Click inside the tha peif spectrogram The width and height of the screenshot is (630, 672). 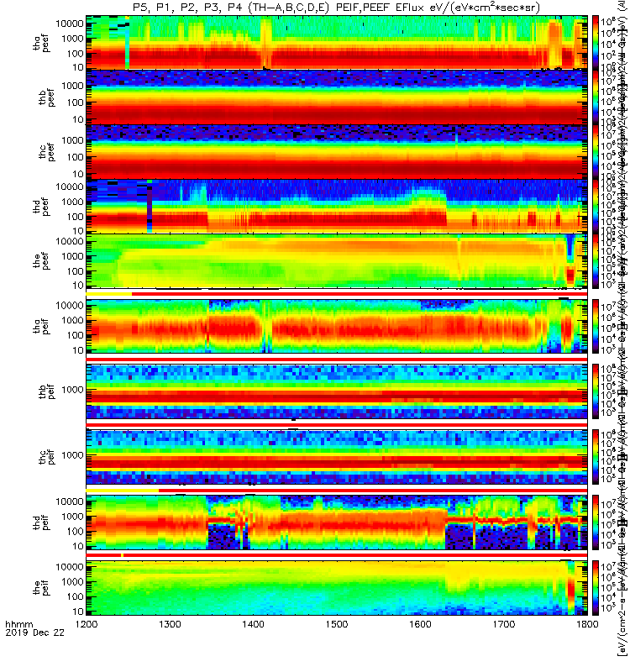pos(337,326)
